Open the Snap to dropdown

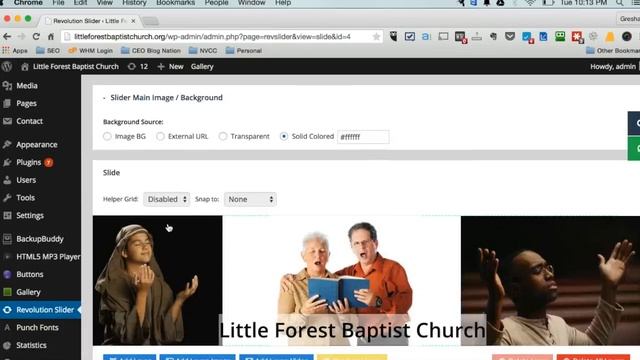250,199
